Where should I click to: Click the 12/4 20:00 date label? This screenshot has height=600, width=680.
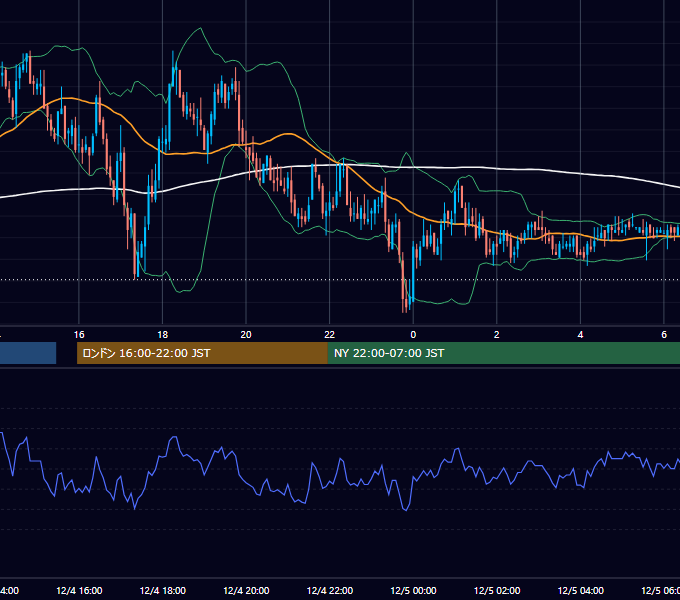[x=246, y=591]
